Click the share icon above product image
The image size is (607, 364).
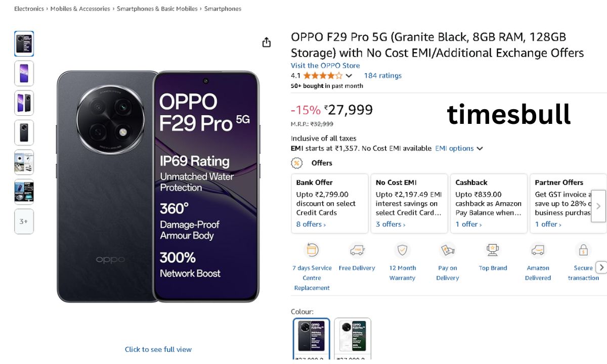coord(267,42)
